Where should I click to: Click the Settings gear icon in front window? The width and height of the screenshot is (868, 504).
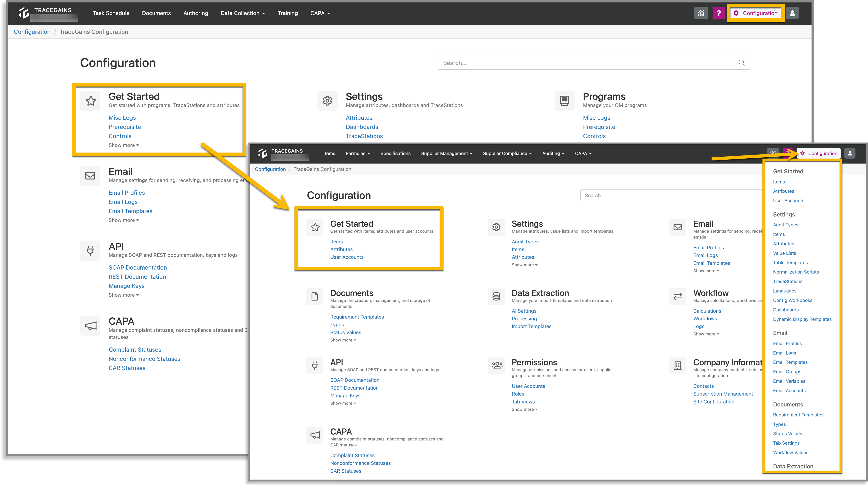[x=496, y=227]
